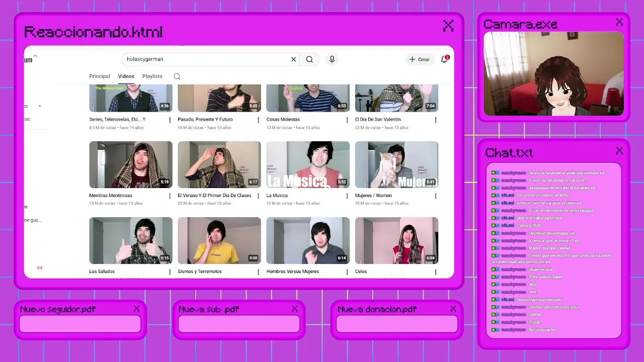Viewport: 644px width, 362px height.
Task: Open Cosas Molestas title link
Action: (x=283, y=120)
